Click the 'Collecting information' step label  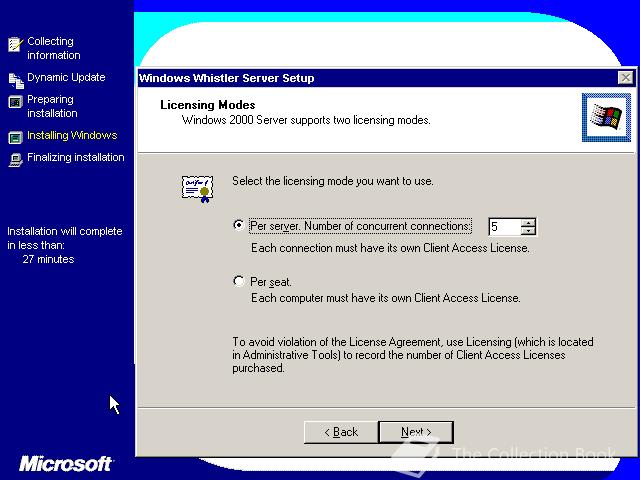click(x=53, y=48)
